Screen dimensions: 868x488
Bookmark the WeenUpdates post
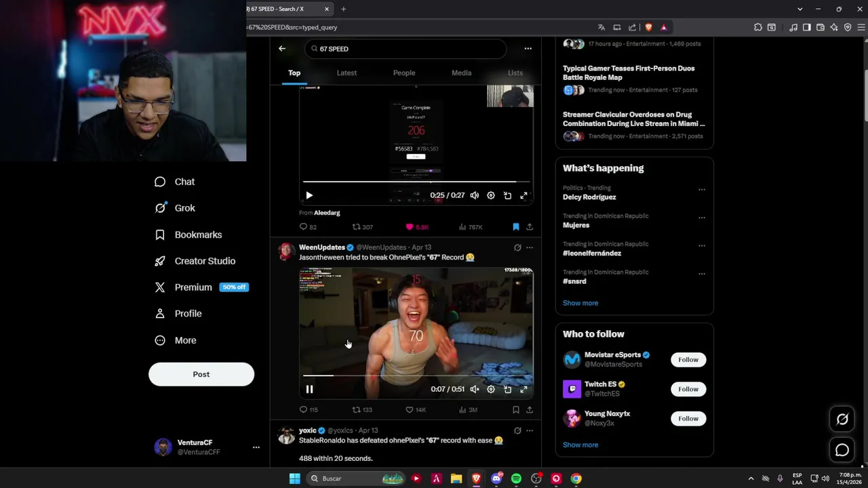point(516,410)
